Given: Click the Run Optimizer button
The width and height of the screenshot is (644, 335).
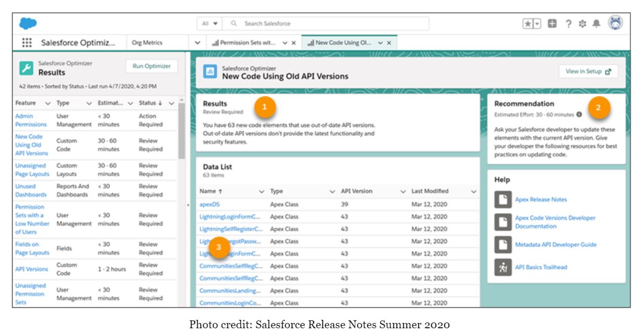Looking at the screenshot, I should coord(151,66).
